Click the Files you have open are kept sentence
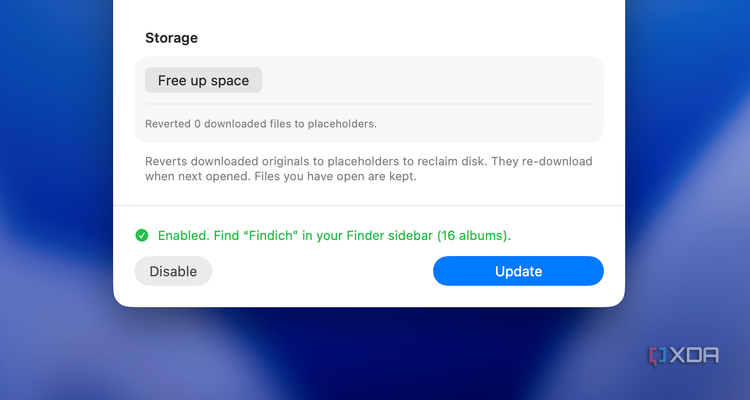 click(335, 177)
